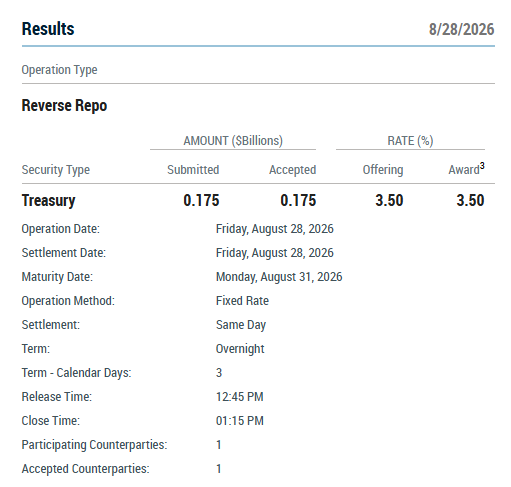The width and height of the screenshot is (511, 487).
Task: Click the Accepted column header
Action: tap(293, 170)
